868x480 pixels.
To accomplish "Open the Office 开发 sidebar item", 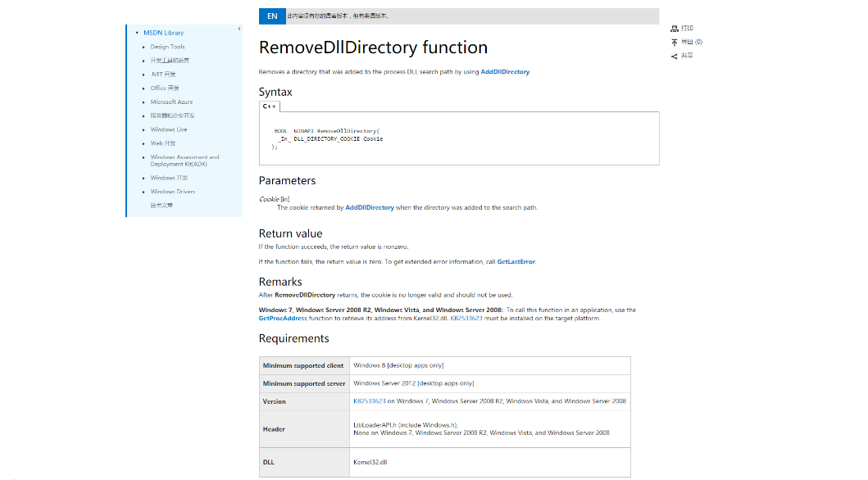I will click(165, 88).
